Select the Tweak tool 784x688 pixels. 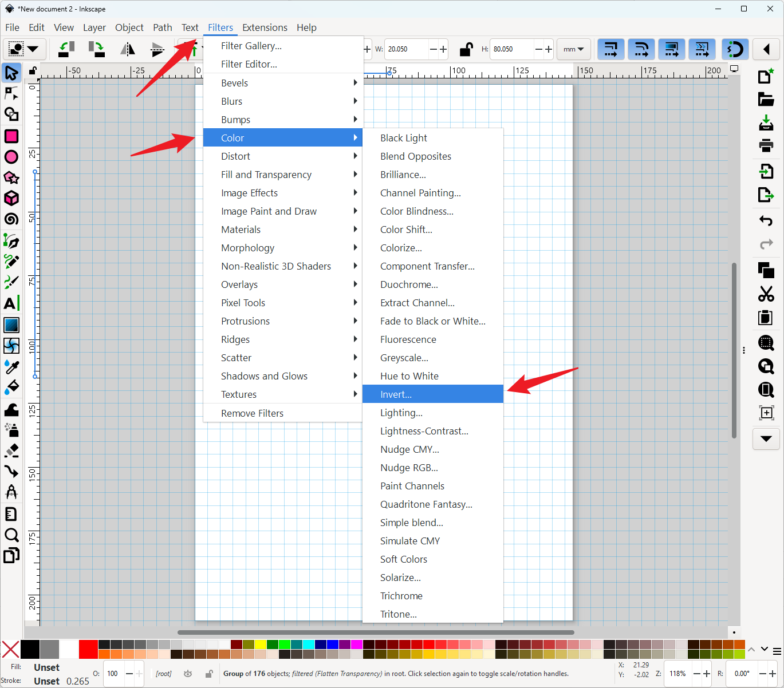tap(11, 409)
